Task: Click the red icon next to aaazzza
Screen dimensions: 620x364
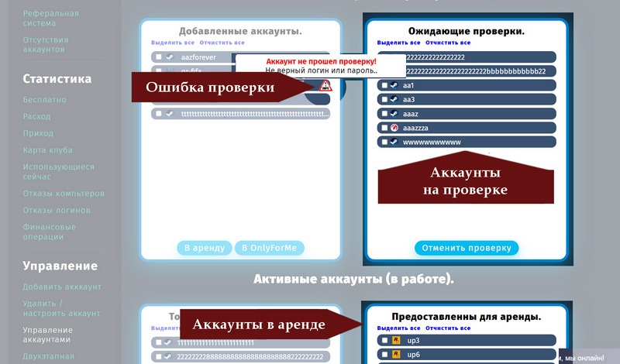Action: 394,128
